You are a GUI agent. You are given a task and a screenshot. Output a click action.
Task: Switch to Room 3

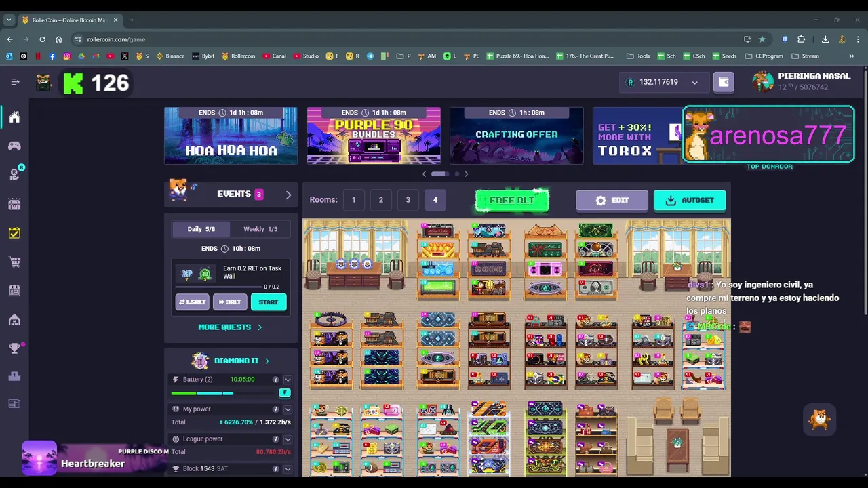(408, 200)
